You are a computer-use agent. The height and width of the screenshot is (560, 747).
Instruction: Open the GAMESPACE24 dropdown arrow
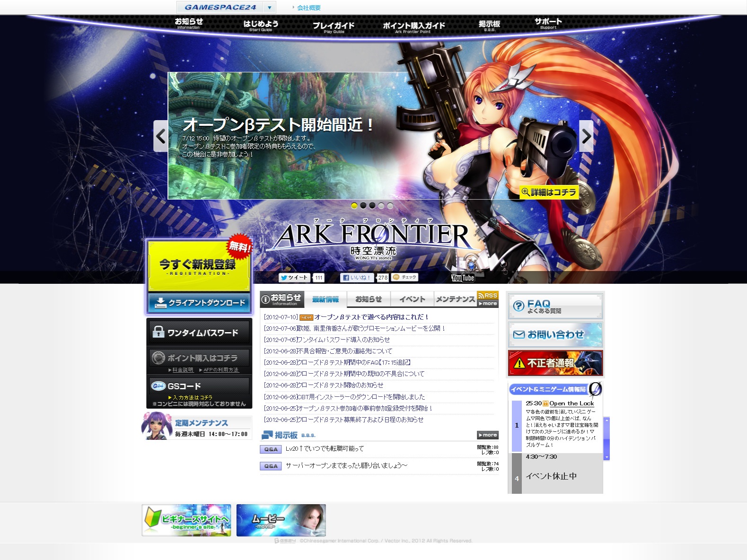click(269, 8)
